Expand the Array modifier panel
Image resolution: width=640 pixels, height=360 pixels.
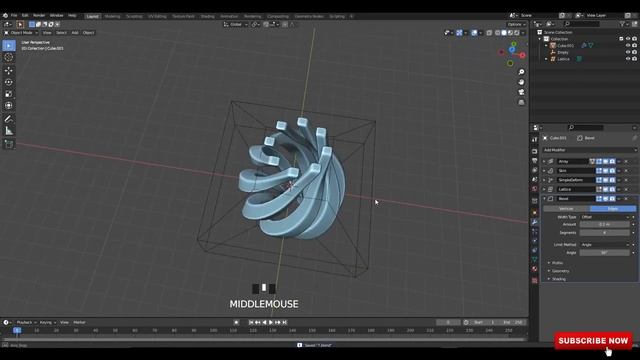[544, 162]
